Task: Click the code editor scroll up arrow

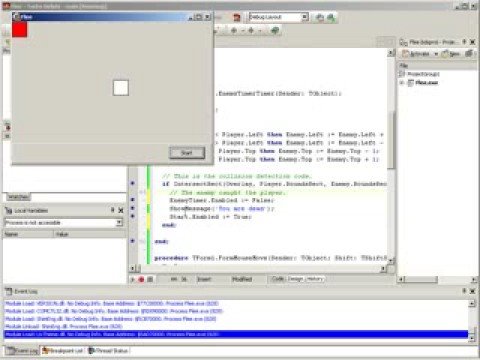Action: tap(391, 53)
